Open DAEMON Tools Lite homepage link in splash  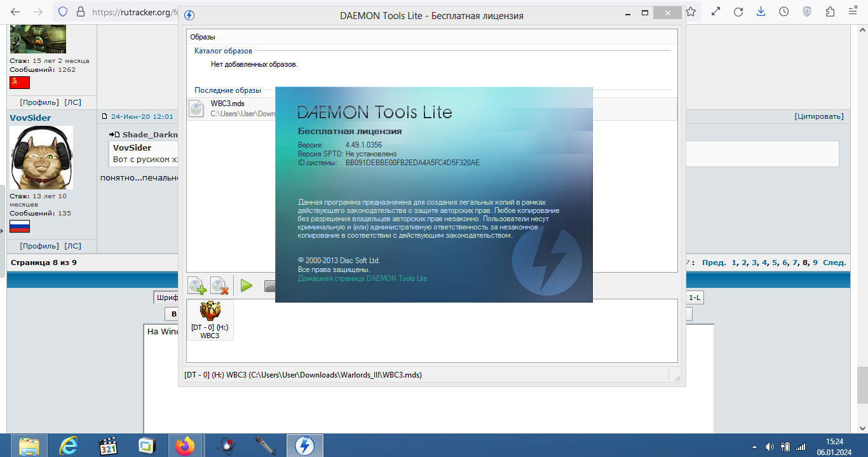[362, 278]
